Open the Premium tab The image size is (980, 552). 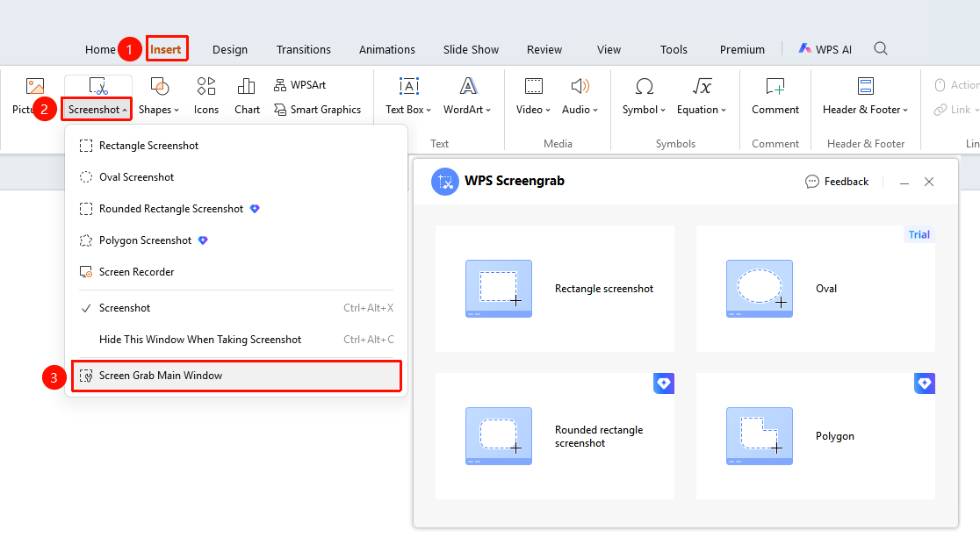coord(742,49)
